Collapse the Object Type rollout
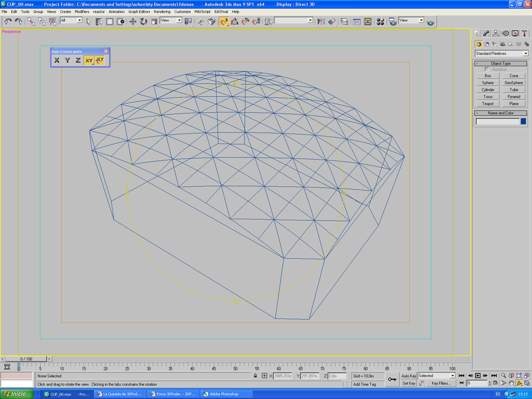 (500, 63)
